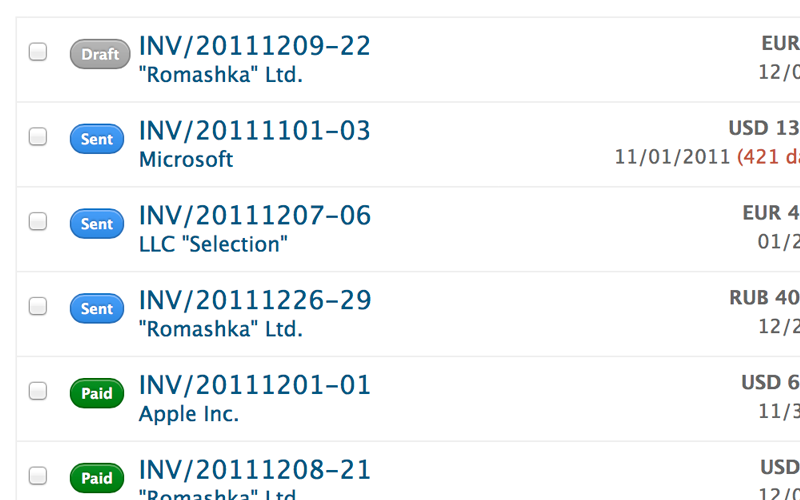Select the checkbox beside INV/20111101-03
The width and height of the screenshot is (800, 500).
[x=37, y=138]
